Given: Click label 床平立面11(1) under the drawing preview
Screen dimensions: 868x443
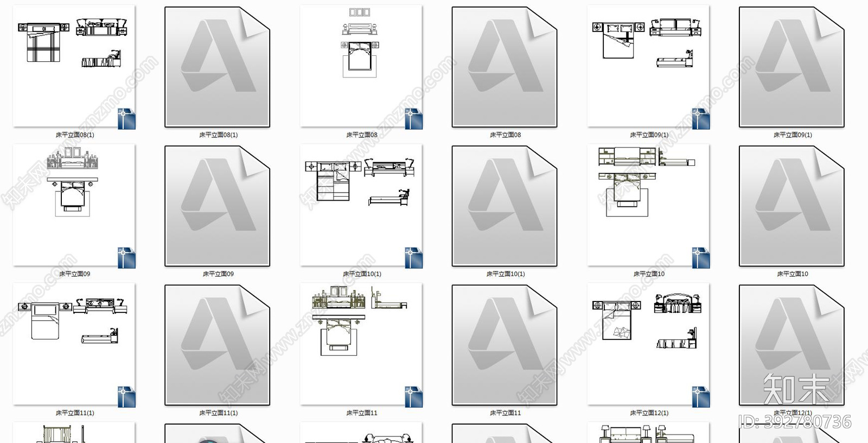Looking at the screenshot, I should pos(75,413).
